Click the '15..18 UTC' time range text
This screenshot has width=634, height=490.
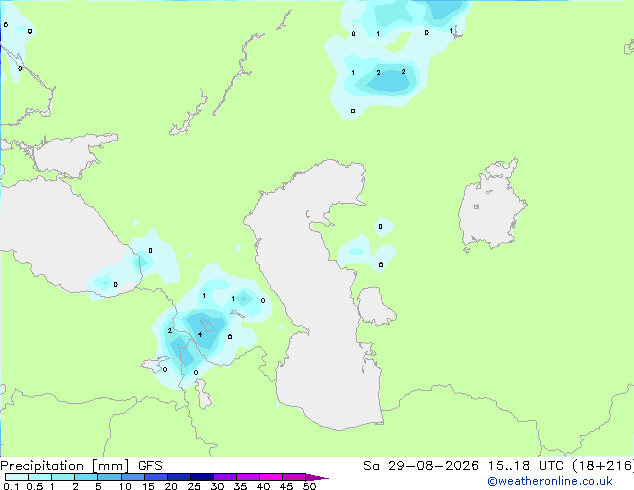(525, 466)
